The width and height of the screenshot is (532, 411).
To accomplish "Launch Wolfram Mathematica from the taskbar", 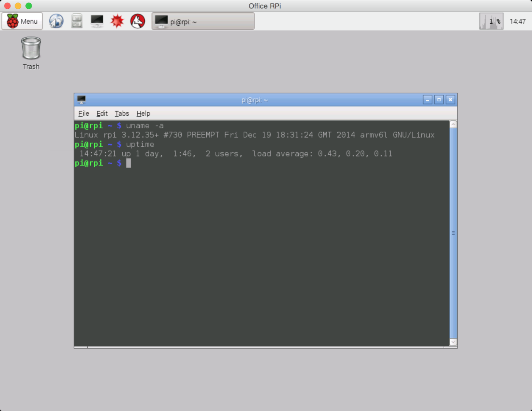I will [x=117, y=21].
